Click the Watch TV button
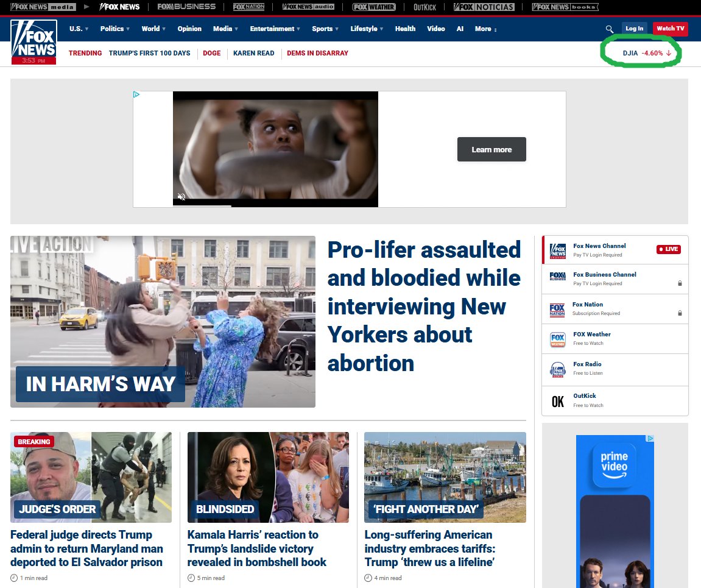701x588 pixels. [670, 29]
